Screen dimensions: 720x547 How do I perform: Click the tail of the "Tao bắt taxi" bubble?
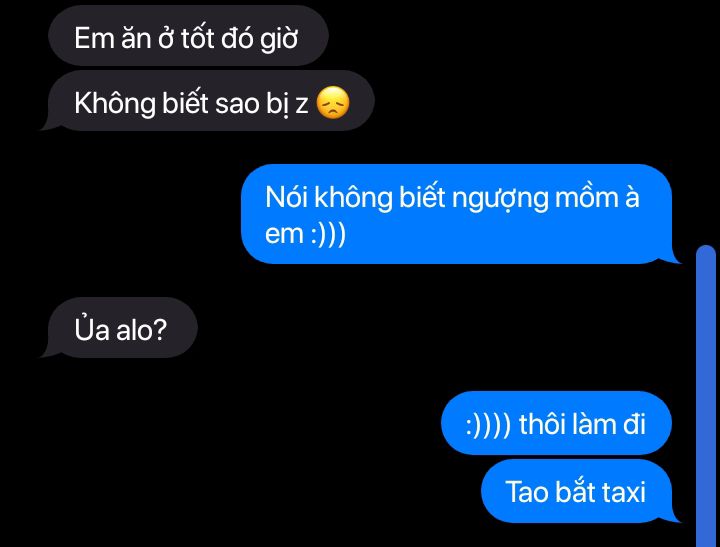[674, 515]
